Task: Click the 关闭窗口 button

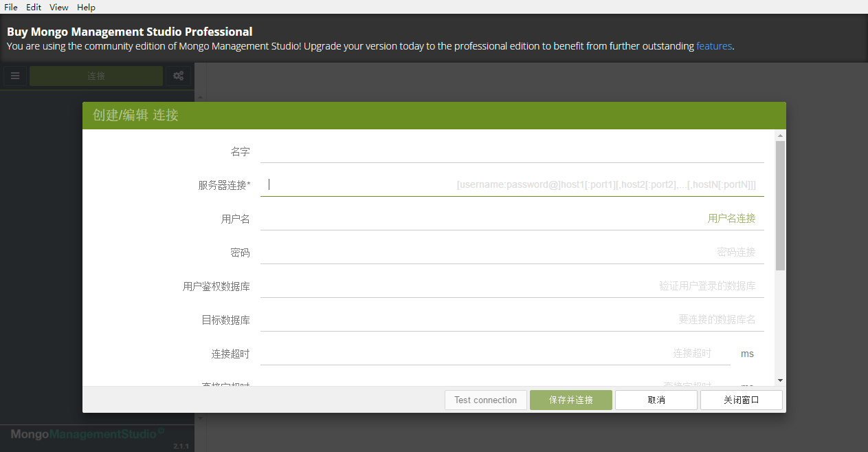Action: (741, 400)
